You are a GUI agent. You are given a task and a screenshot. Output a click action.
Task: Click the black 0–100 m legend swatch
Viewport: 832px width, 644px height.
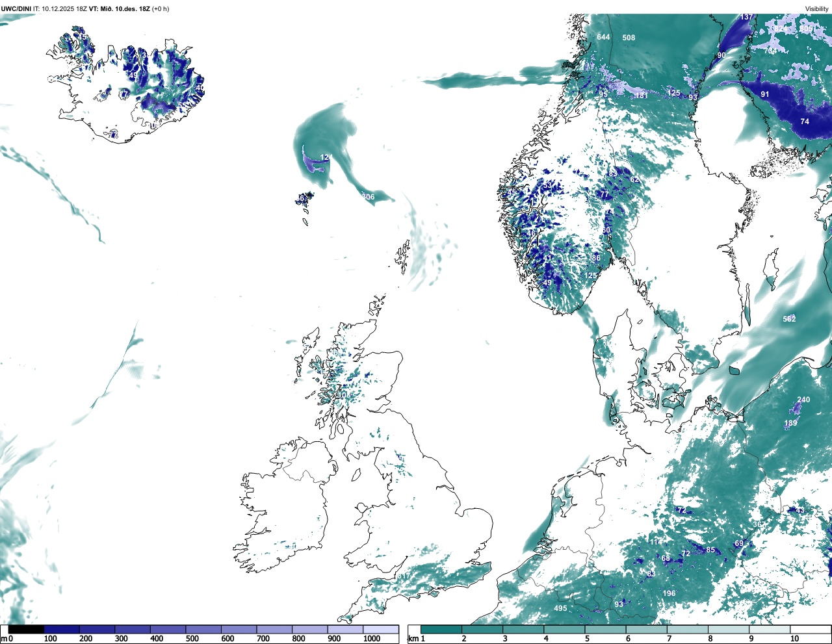pos(26,629)
